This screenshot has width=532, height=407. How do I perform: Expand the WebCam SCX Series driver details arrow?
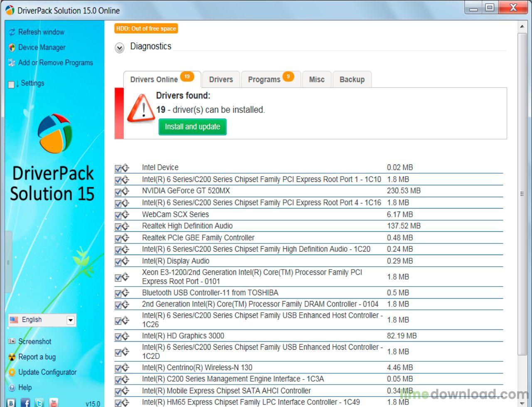126,215
